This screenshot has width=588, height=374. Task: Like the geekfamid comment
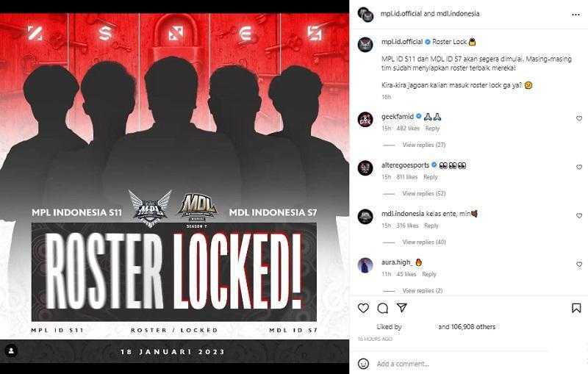tap(579, 118)
